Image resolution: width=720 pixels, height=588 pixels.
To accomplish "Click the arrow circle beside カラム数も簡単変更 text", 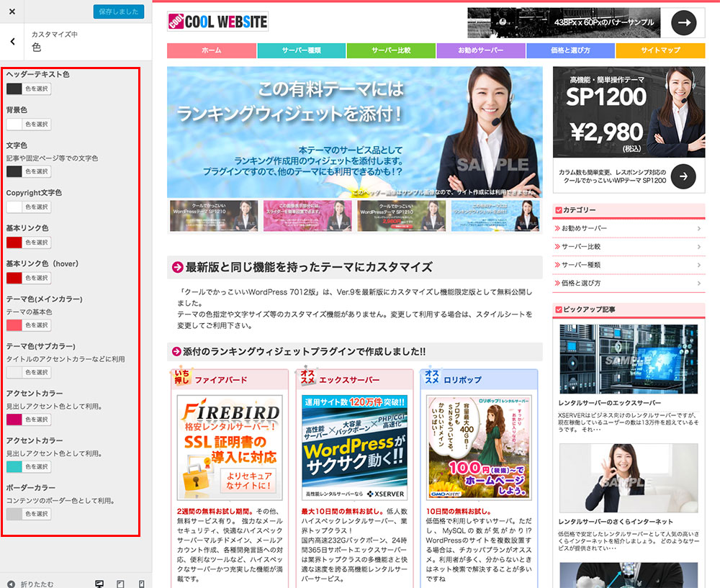I will click(x=683, y=176).
